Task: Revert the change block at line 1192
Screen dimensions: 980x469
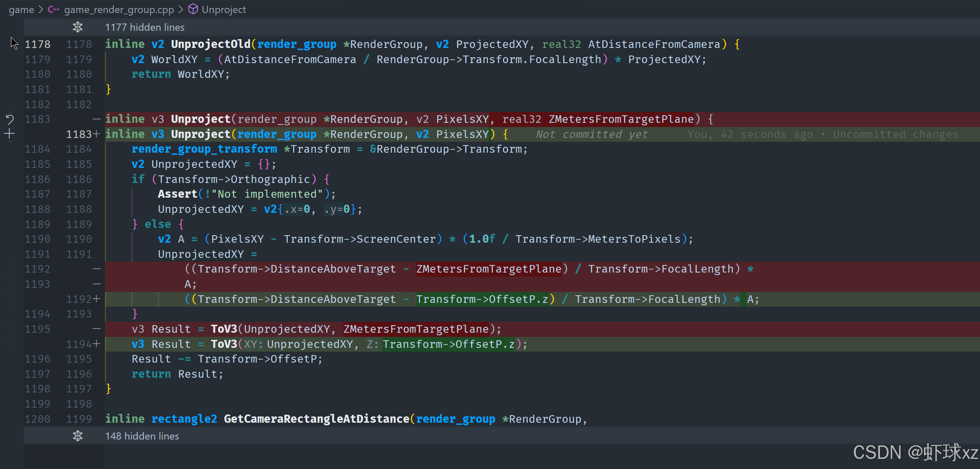Action: (x=10, y=276)
